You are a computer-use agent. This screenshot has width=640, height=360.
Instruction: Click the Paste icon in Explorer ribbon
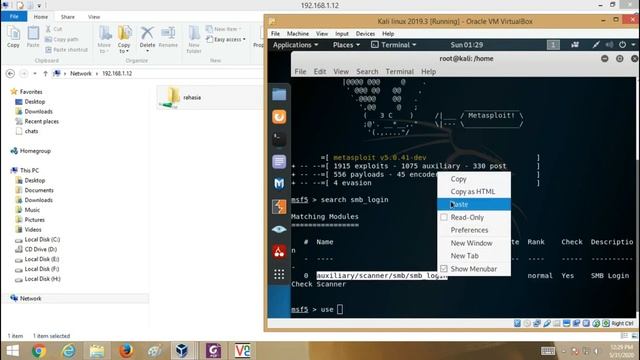click(33, 37)
